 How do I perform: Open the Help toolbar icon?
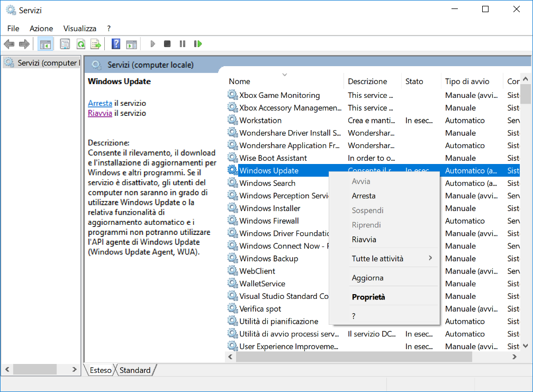click(116, 44)
